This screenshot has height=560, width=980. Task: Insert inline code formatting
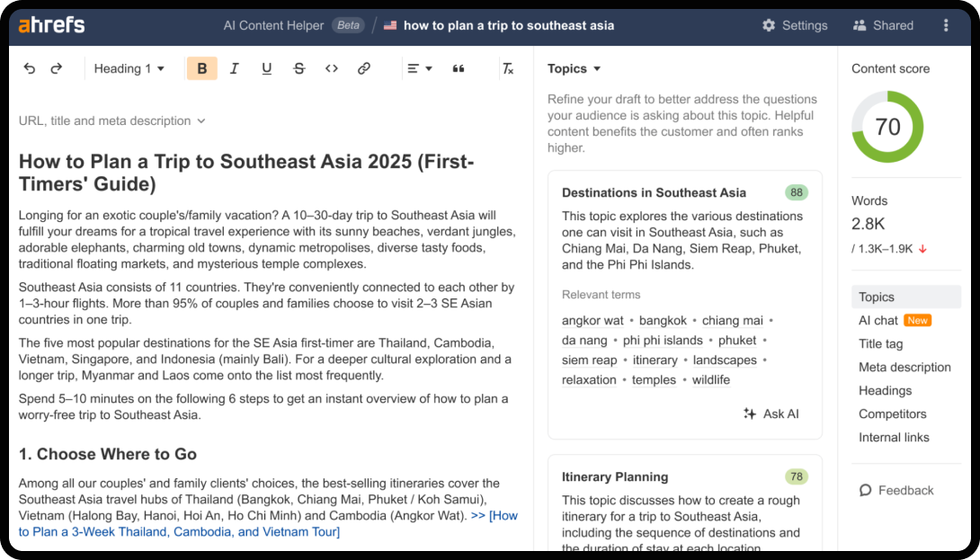(332, 68)
